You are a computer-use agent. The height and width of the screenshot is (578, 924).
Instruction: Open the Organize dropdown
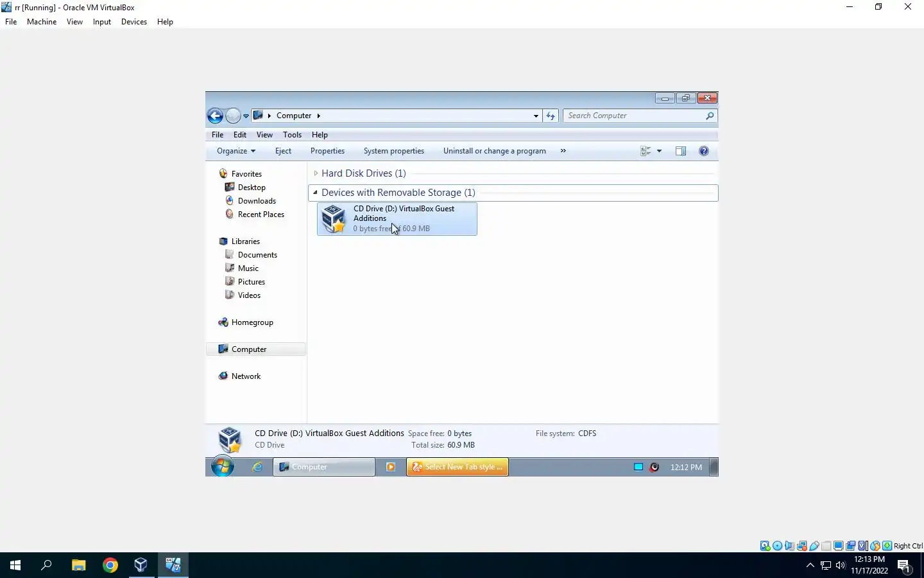click(x=236, y=151)
